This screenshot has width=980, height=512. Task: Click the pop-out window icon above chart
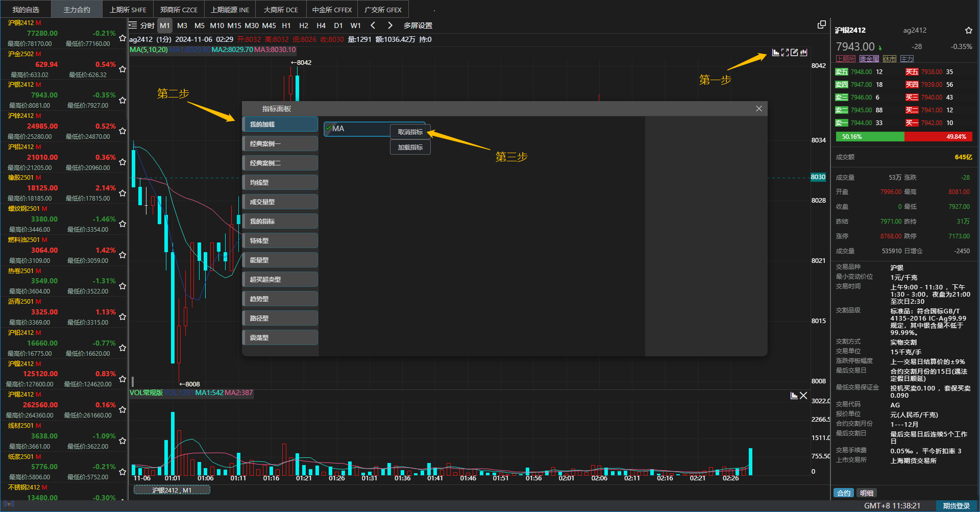tap(821, 25)
